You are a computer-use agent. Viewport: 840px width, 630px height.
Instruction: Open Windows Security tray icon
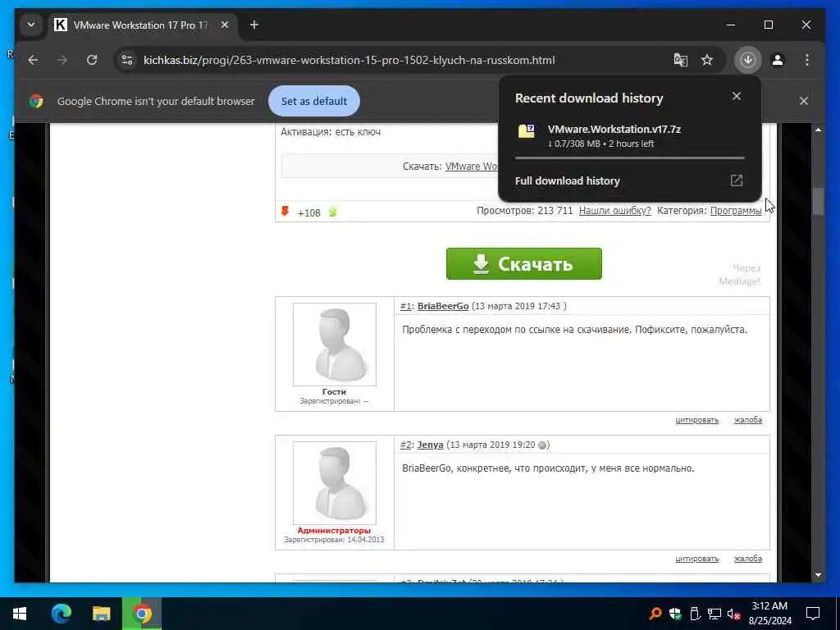[675, 614]
